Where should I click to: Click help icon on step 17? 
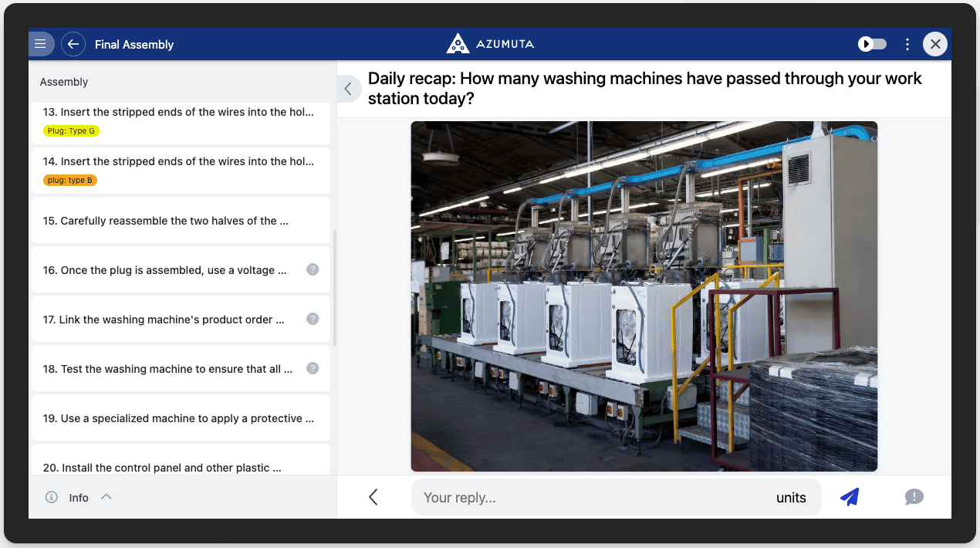(313, 319)
